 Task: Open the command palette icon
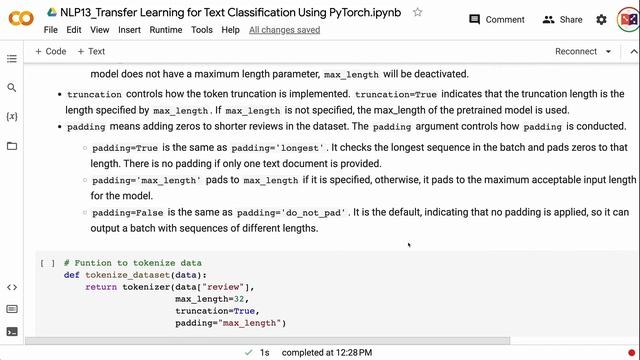[x=12, y=309]
